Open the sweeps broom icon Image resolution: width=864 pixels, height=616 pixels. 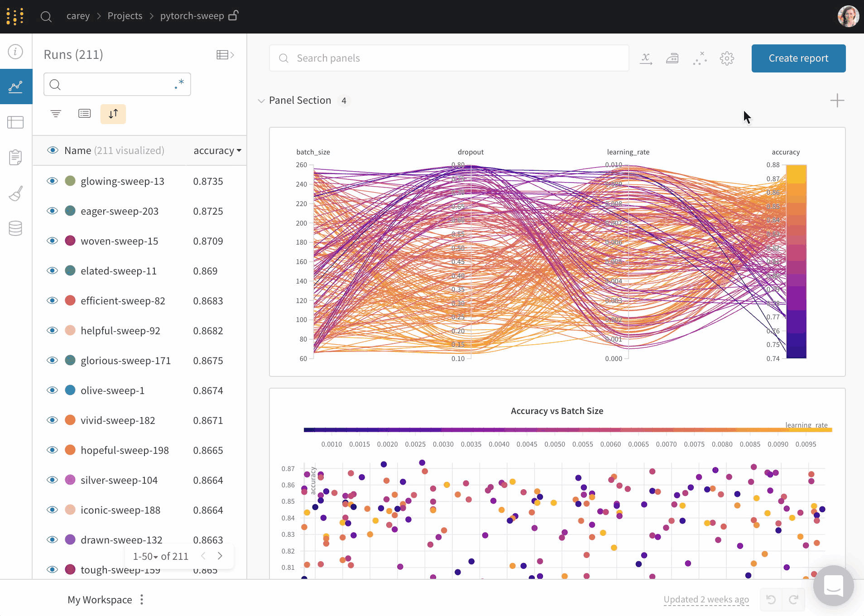(15, 193)
